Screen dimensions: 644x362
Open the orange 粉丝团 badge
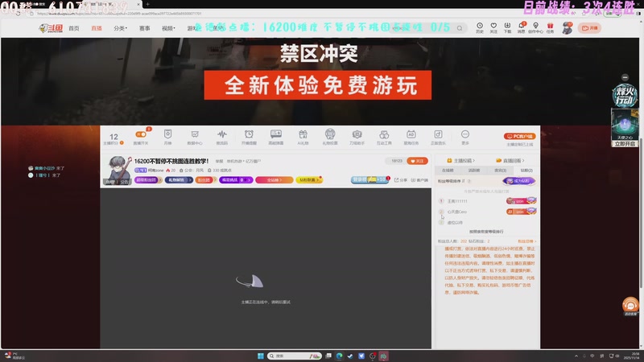click(x=205, y=179)
